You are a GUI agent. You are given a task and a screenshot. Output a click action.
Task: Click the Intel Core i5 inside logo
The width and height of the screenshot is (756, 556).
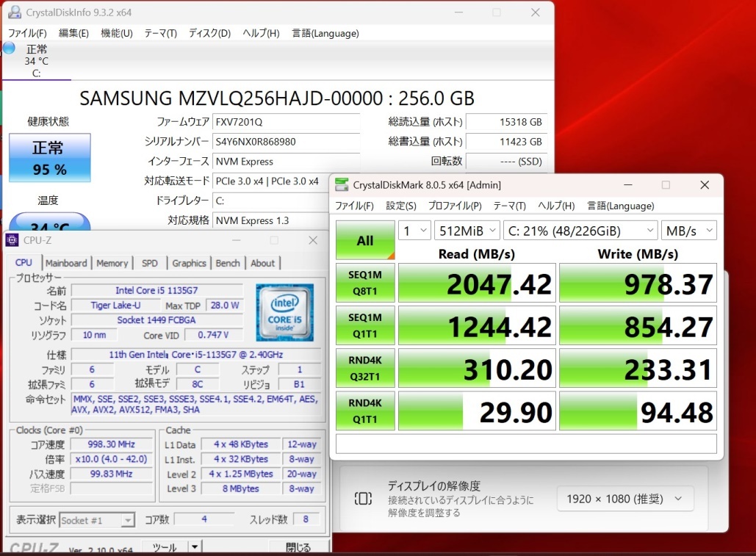click(x=284, y=312)
